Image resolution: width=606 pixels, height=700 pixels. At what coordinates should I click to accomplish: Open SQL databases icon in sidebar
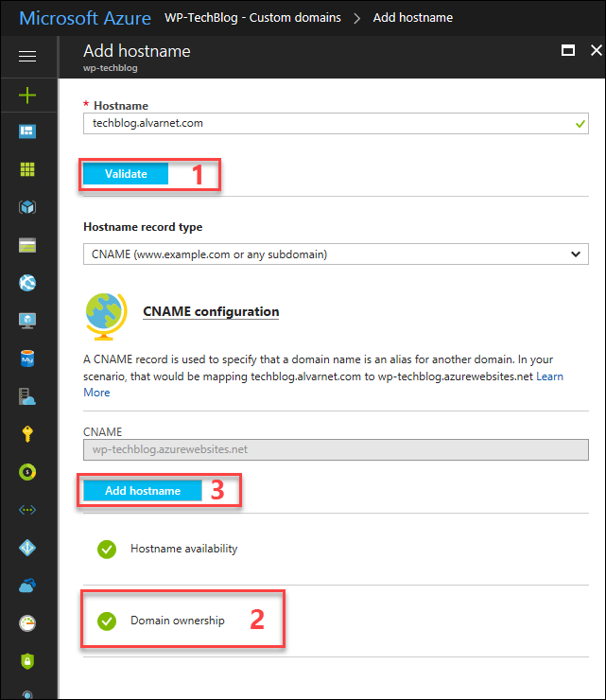point(27,359)
